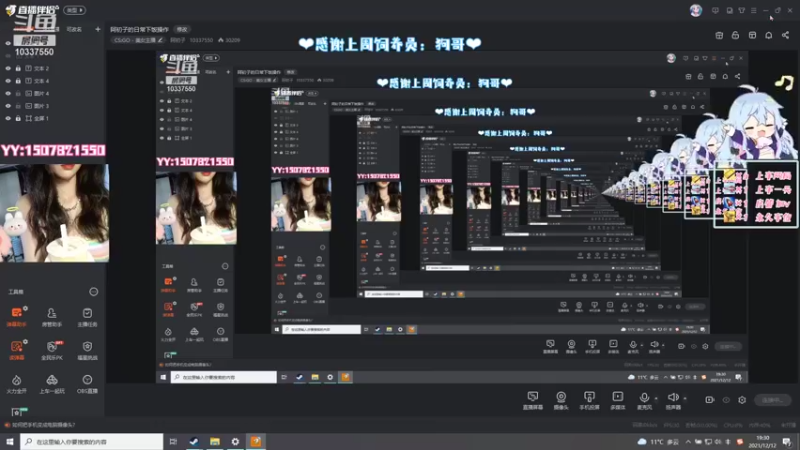The image size is (800, 450).
Task: Add a 直播屏幕 screen capture source
Action: (533, 401)
